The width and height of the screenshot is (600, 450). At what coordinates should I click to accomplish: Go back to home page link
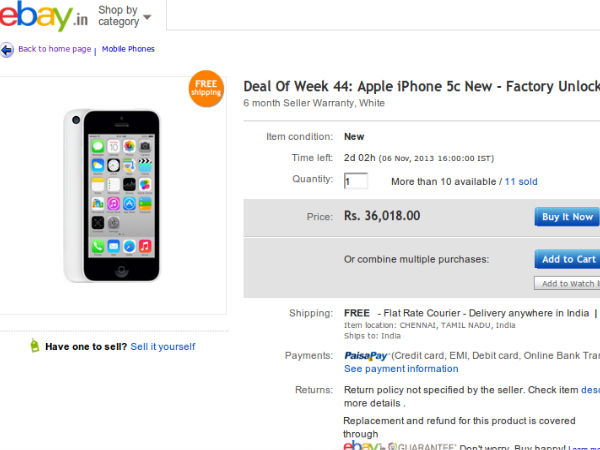[54, 49]
